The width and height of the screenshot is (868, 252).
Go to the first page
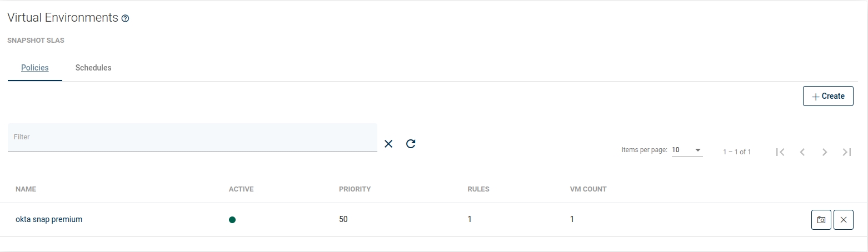pyautogui.click(x=780, y=152)
